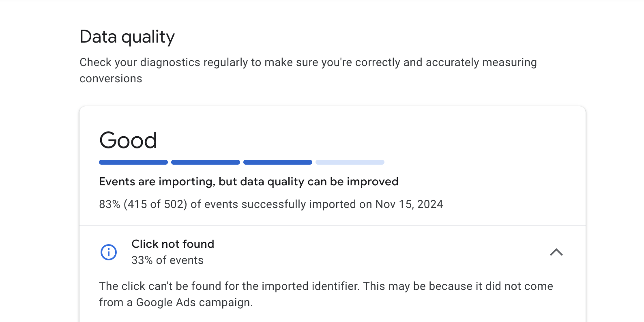Image resolution: width=644 pixels, height=322 pixels.
Task: Click the third dark blue quality bar segment
Action: 278,162
